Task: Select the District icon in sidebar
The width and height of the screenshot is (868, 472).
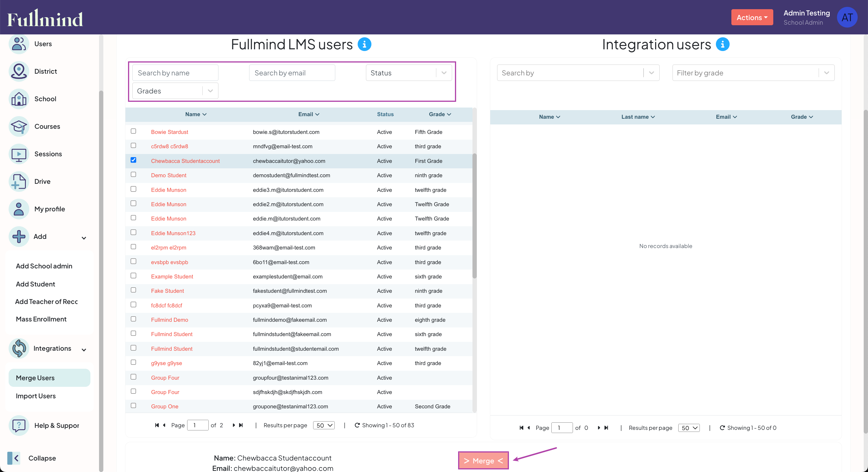Action: 19,71
